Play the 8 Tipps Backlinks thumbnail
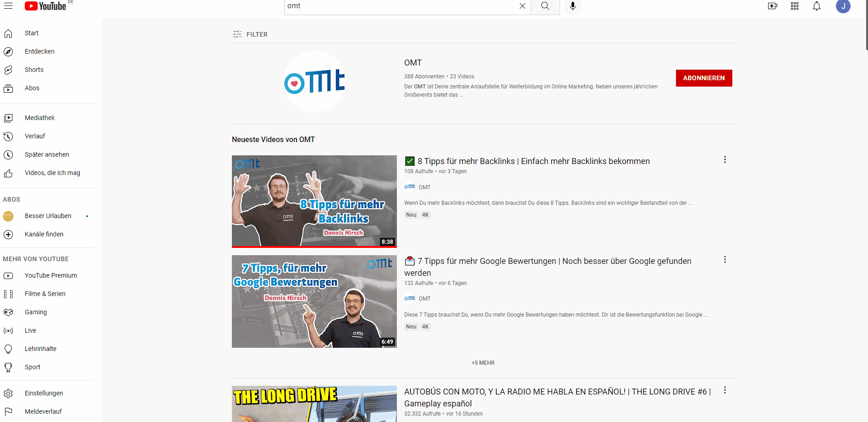The image size is (868, 422). coord(314,201)
